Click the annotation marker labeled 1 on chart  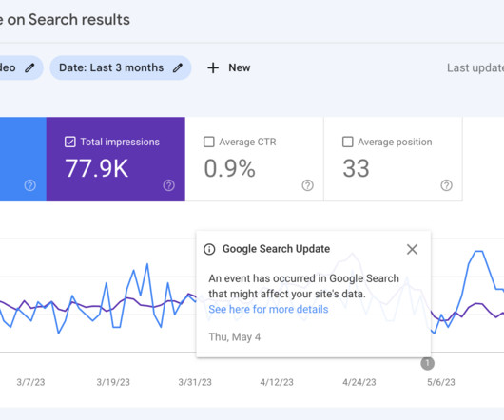428,363
